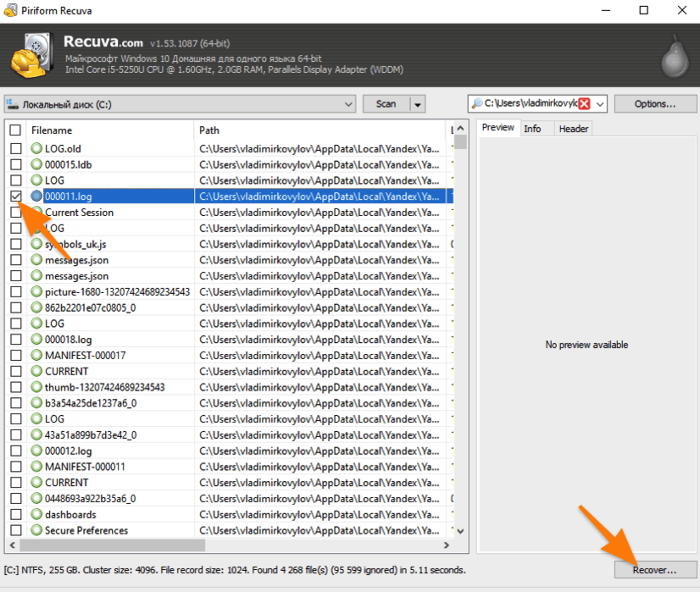This screenshot has width=700, height=592.
Task: Select the 0448693a922b35a6_0 filename
Action: [x=90, y=498]
